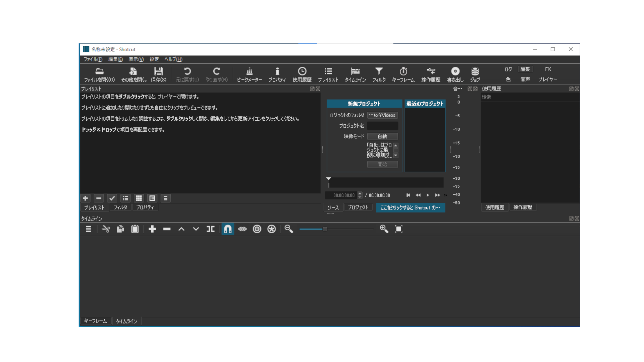Lift clip with timeline up-chevron icon
644x362 pixels.
click(x=181, y=229)
